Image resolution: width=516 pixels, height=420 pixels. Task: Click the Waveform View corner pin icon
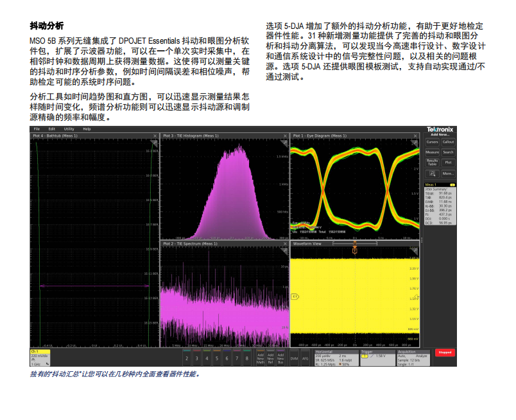[415, 250]
